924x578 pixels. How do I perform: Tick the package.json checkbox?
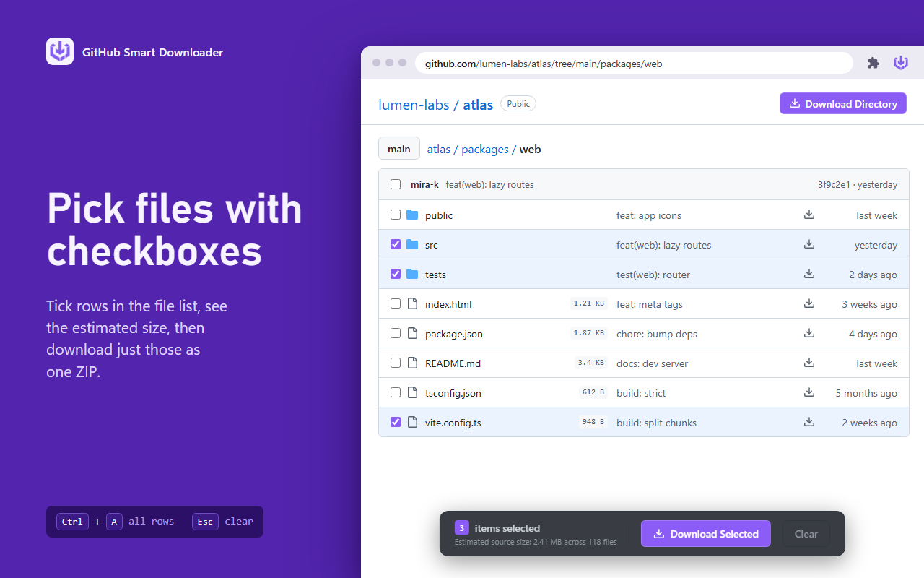click(x=396, y=334)
